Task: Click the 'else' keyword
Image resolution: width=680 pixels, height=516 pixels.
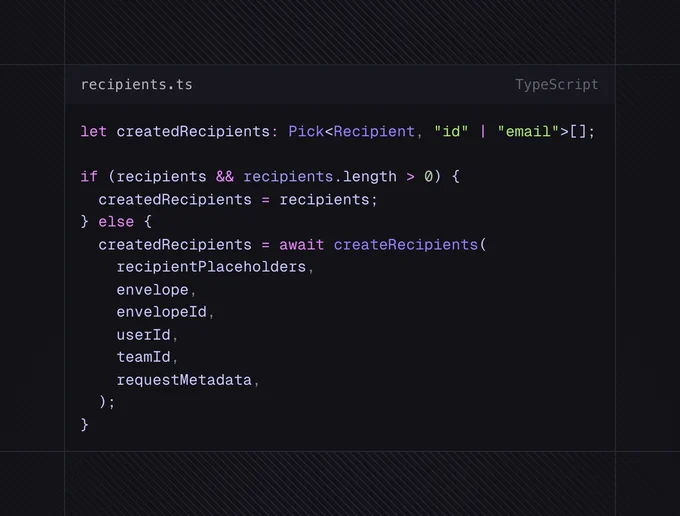Action: pyautogui.click(x=116, y=222)
